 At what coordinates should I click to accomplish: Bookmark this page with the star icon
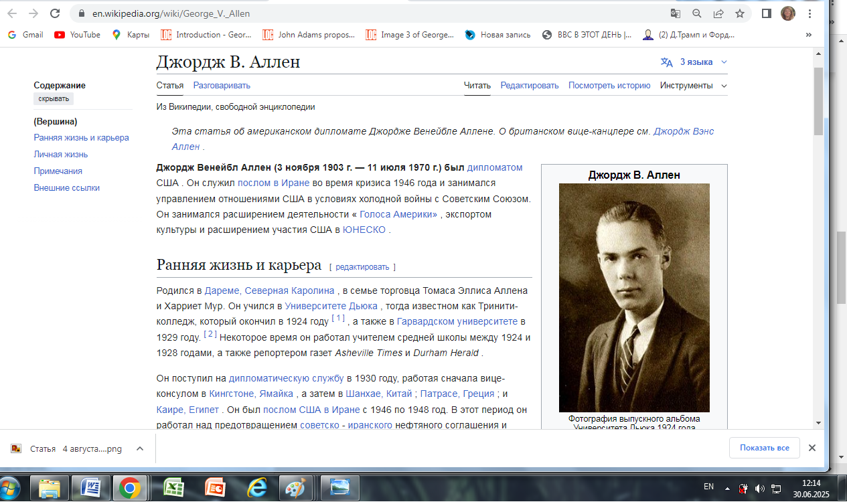coord(740,13)
